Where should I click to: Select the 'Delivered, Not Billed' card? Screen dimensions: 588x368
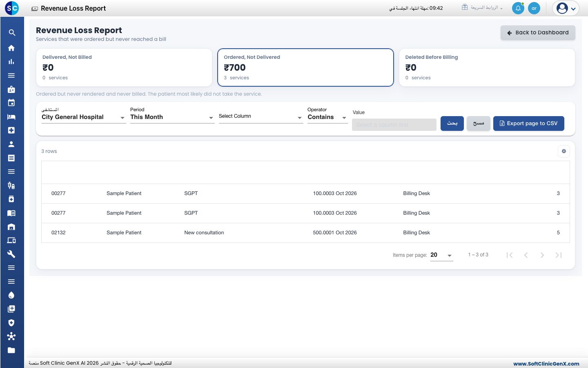(x=124, y=67)
